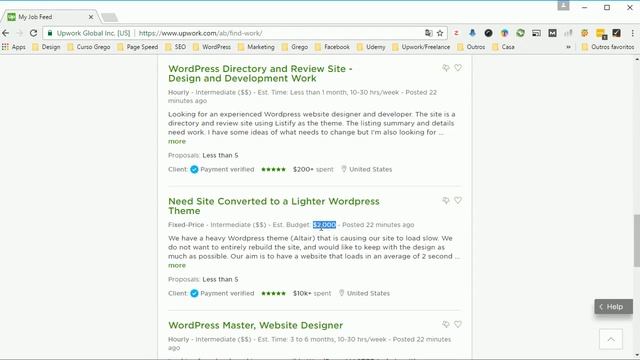This screenshot has height=360, width=640.
Task: Click the back-to-top arrow button
Action: 611,339
